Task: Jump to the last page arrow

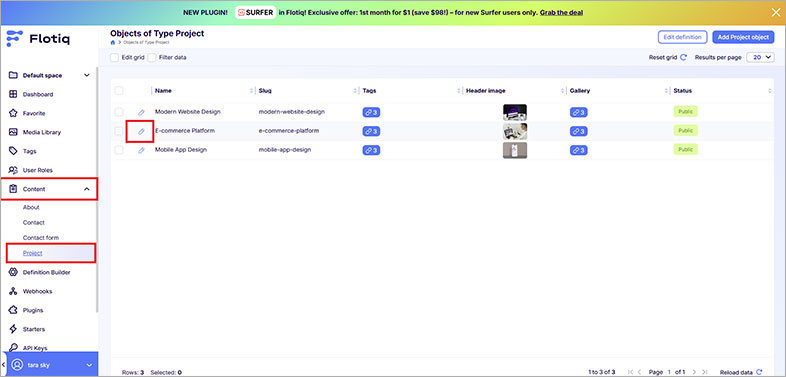Action: pyautogui.click(x=704, y=372)
